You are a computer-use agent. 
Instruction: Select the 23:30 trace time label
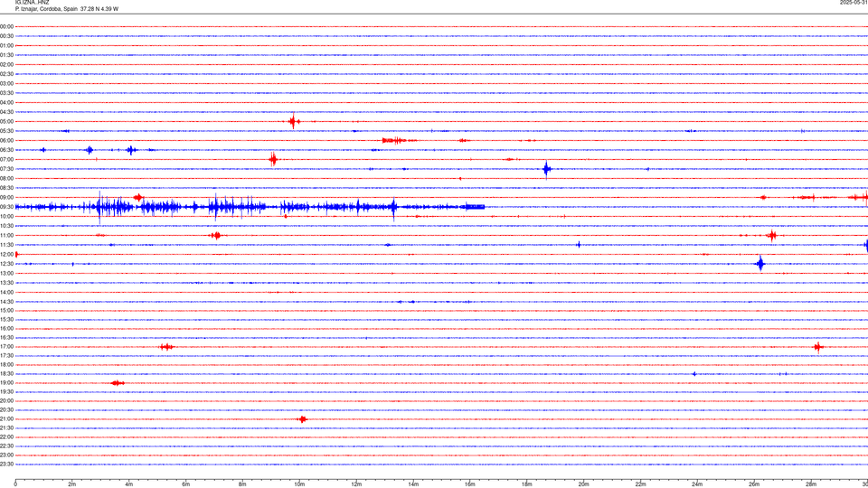(x=6, y=465)
